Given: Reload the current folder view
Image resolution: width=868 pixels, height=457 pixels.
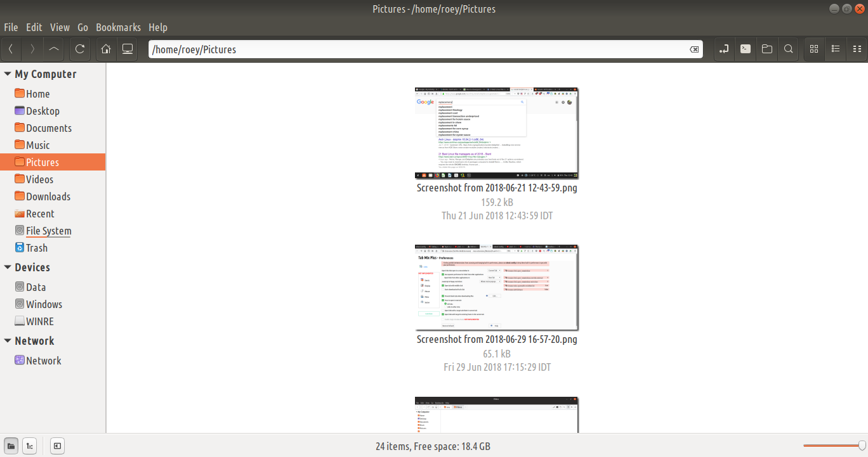Looking at the screenshot, I should [80, 49].
